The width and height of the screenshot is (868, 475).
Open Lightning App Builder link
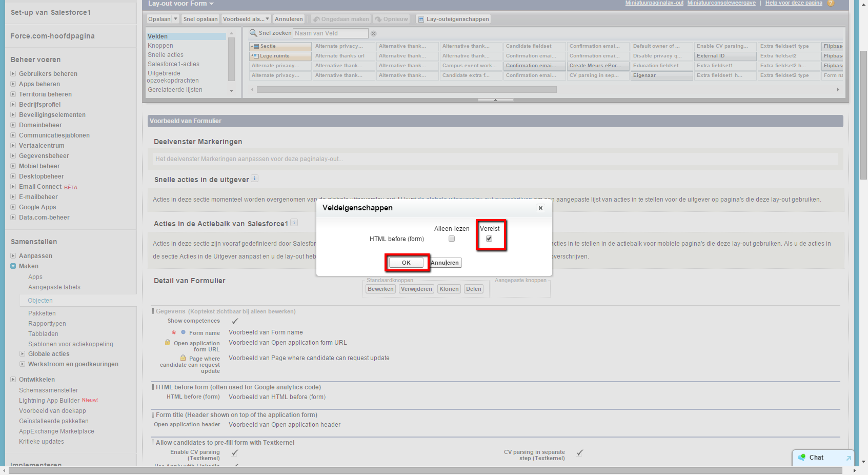[x=49, y=401]
